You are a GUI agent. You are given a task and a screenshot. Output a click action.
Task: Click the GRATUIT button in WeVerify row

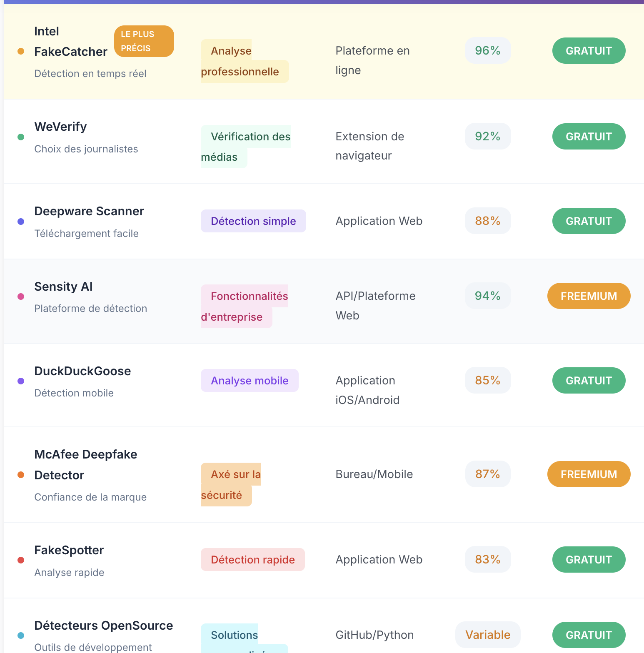coord(589,137)
